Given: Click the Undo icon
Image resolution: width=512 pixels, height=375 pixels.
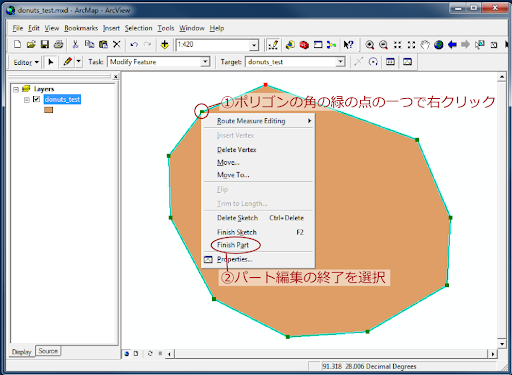Looking at the screenshot, I should [x=134, y=44].
